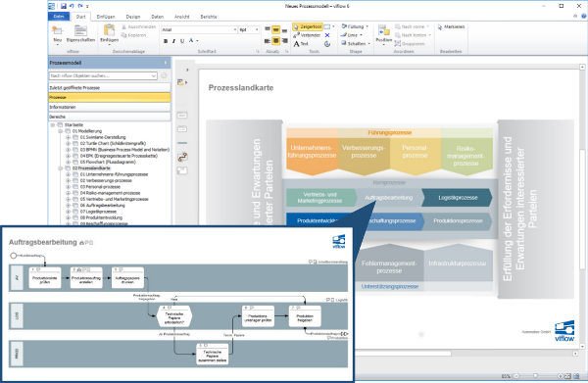The image size is (588, 383).
Task: Click the viflow object search field
Action: pyautogui.click(x=103, y=75)
